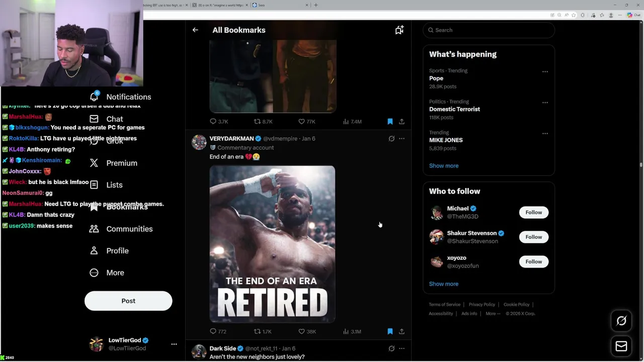Remove bookmark on VERYDARKMAN post
Image resolution: width=644 pixels, height=362 pixels.
click(390, 331)
